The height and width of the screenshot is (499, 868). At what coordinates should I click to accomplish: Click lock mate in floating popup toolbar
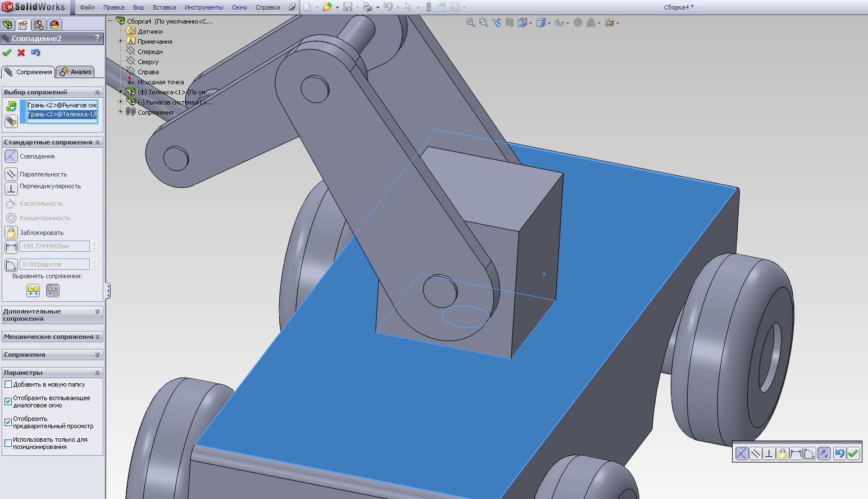[783, 453]
